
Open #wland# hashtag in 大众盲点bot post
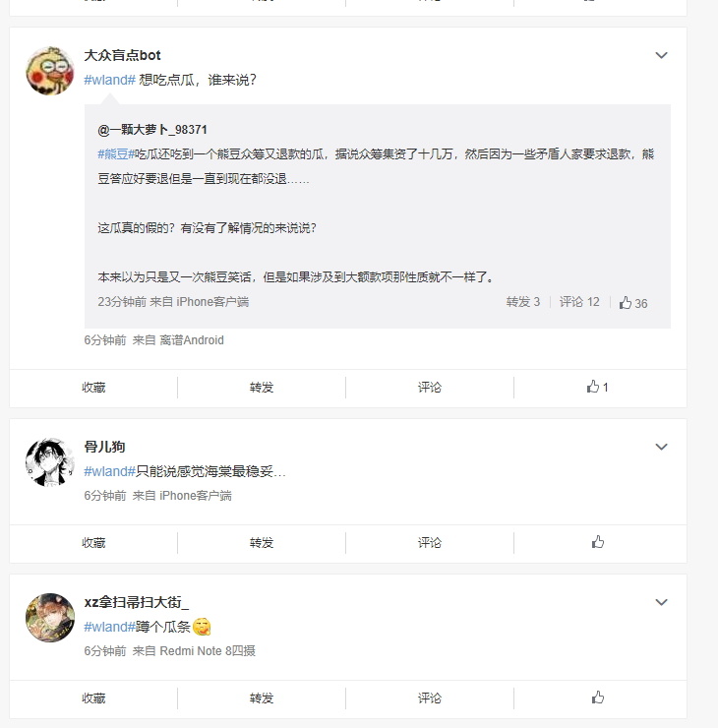109,80
